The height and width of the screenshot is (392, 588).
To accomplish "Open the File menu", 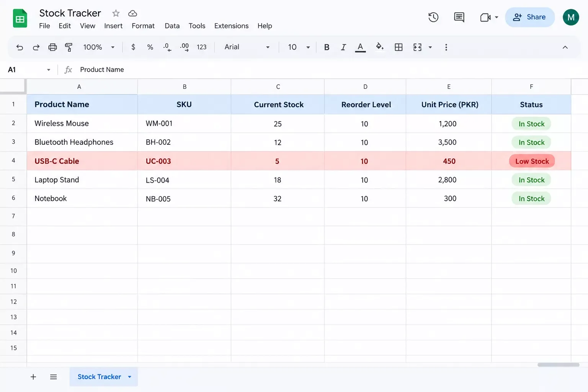I will pyautogui.click(x=44, y=26).
